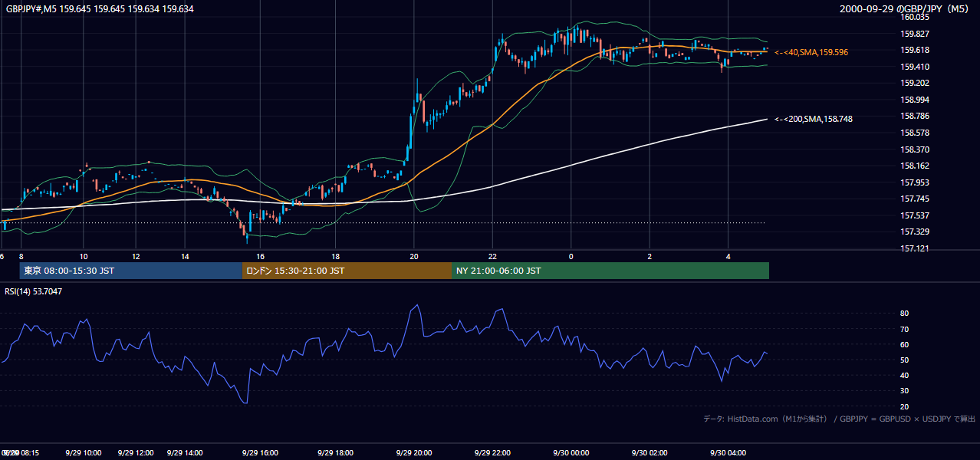Click bottom date label 9/29 10:00
The height and width of the screenshot is (460, 980).
point(84,453)
